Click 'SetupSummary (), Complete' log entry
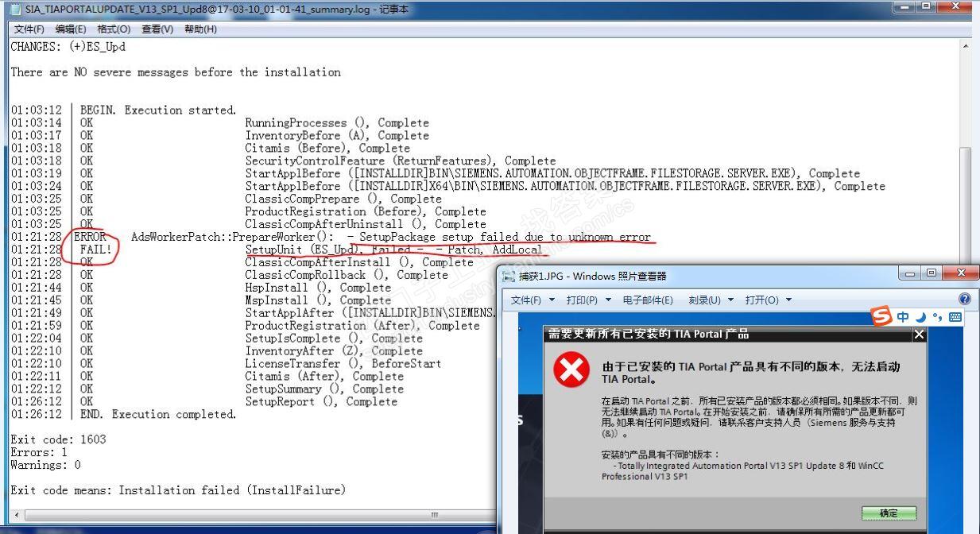This screenshot has width=980, height=534. coord(324,389)
